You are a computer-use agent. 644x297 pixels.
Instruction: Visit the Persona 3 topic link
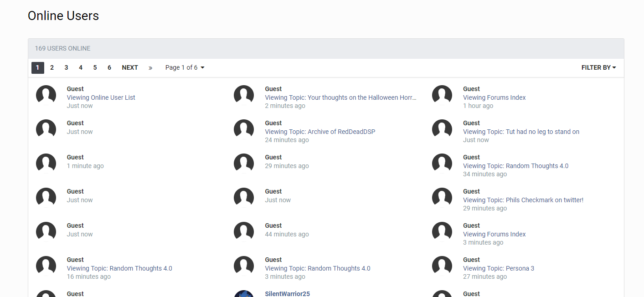click(499, 268)
